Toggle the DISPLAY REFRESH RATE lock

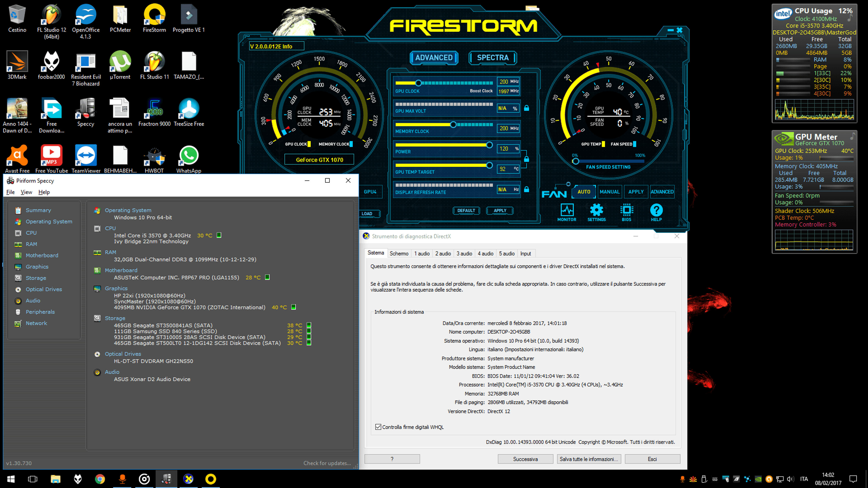pos(526,189)
